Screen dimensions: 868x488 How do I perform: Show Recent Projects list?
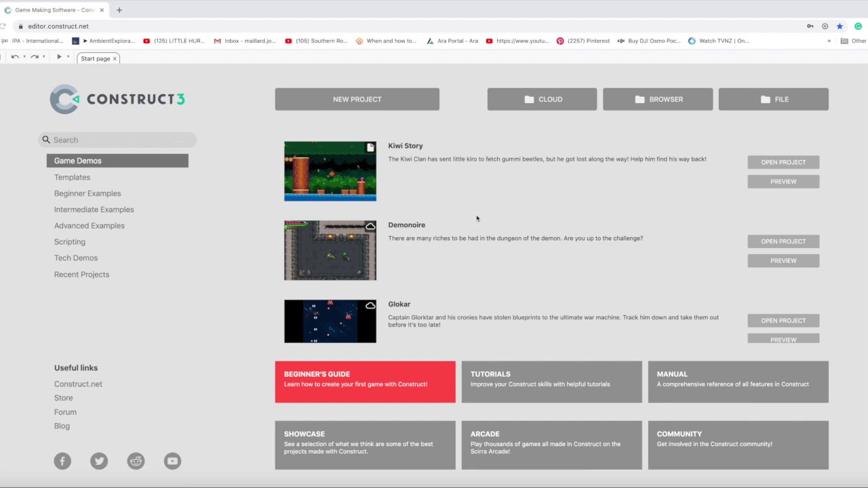[81, 274]
